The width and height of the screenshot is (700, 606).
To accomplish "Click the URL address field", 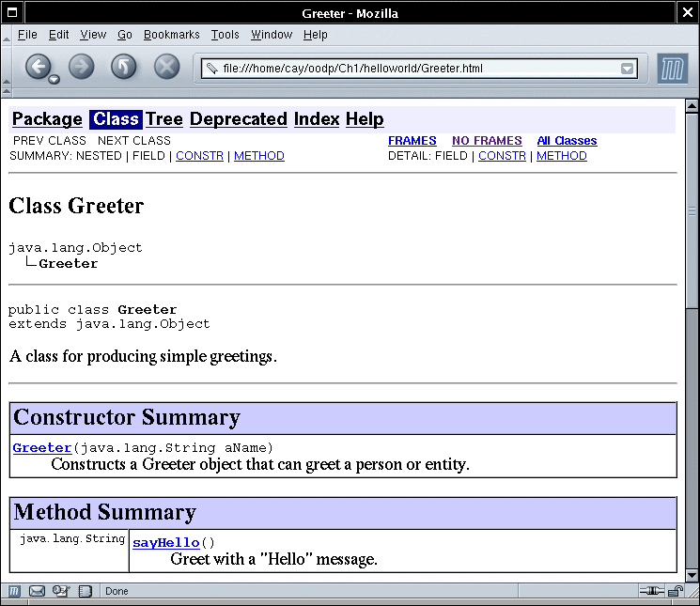I will (x=413, y=69).
